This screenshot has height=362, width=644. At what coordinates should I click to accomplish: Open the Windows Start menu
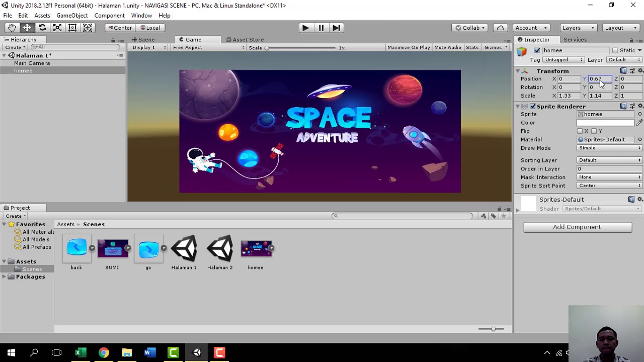[x=11, y=352]
